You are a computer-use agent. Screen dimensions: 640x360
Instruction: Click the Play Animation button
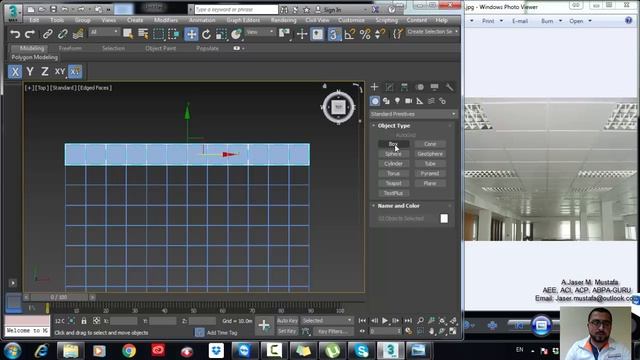click(385, 321)
